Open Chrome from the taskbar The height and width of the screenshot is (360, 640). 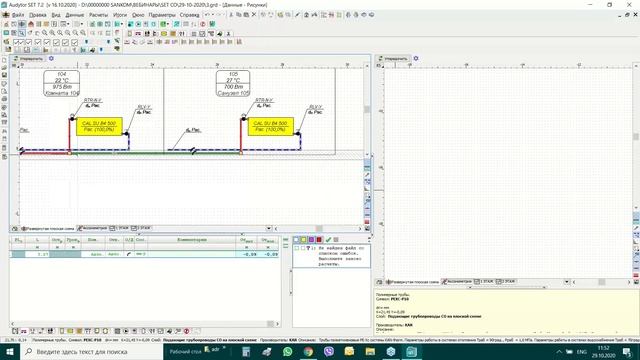pyautogui.click(x=308, y=351)
